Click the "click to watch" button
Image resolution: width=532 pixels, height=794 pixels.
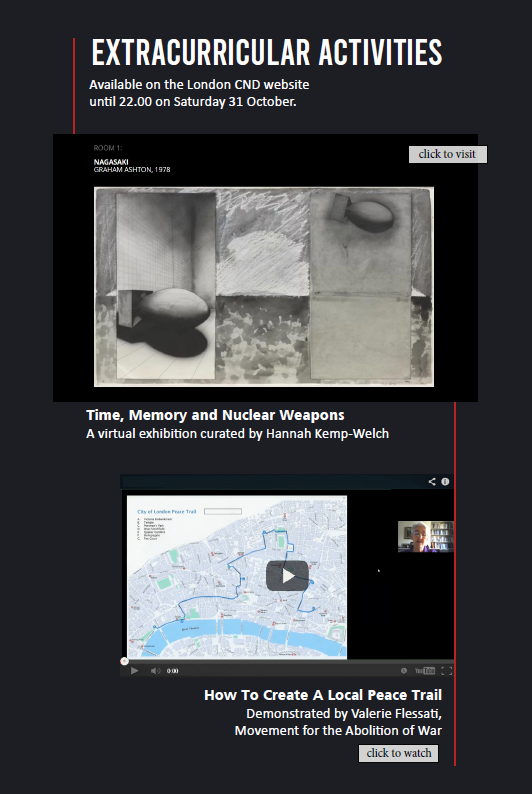pyautogui.click(x=399, y=753)
